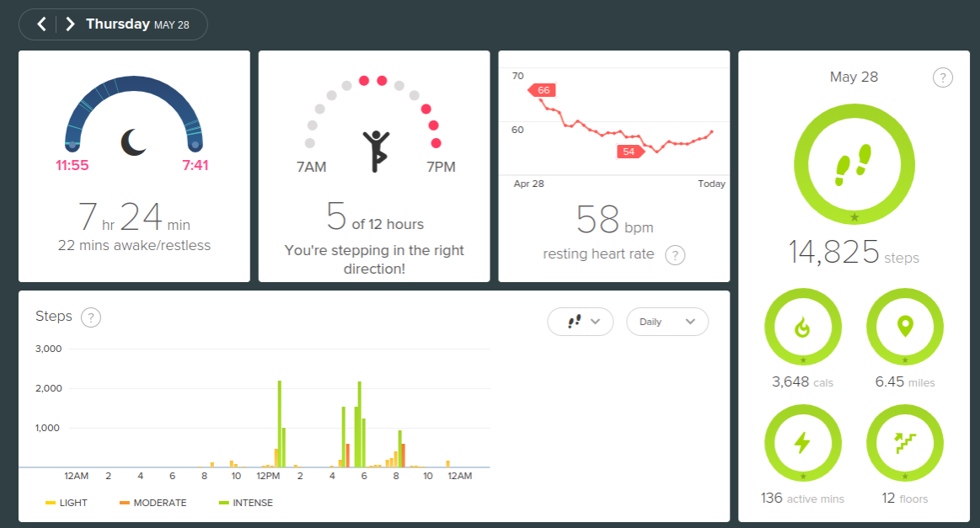Viewport: 980px width, 528px height.
Task: Open resting heart rate help icon
Action: point(675,255)
